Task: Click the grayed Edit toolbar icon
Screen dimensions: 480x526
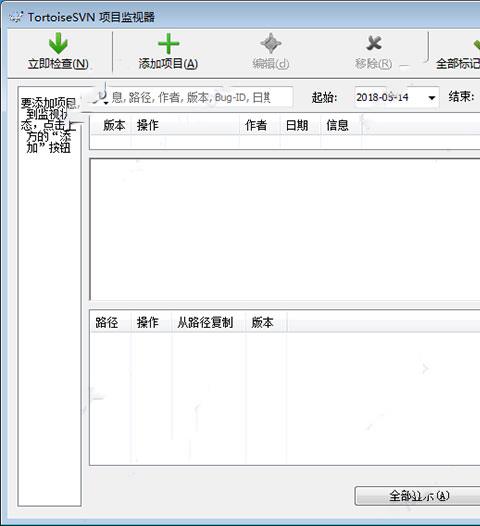Action: point(271,43)
